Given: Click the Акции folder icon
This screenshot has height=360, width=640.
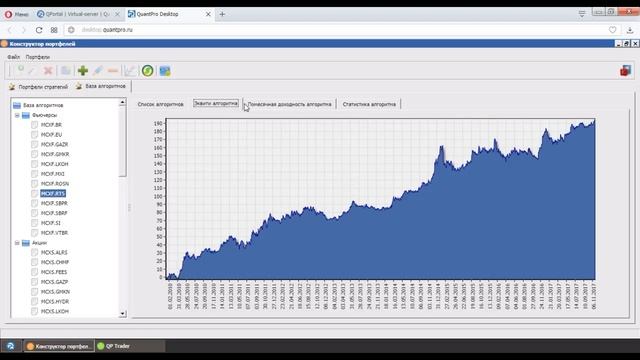Looking at the screenshot, I should tap(26, 243).
